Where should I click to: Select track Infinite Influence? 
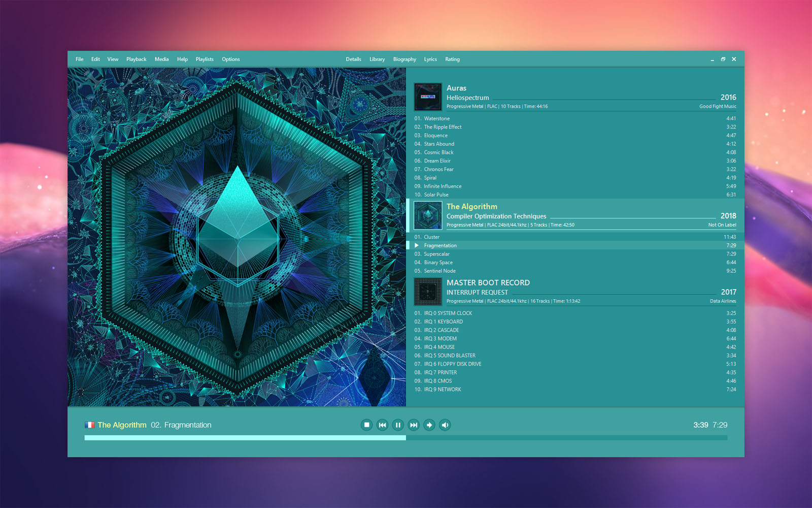(575, 186)
